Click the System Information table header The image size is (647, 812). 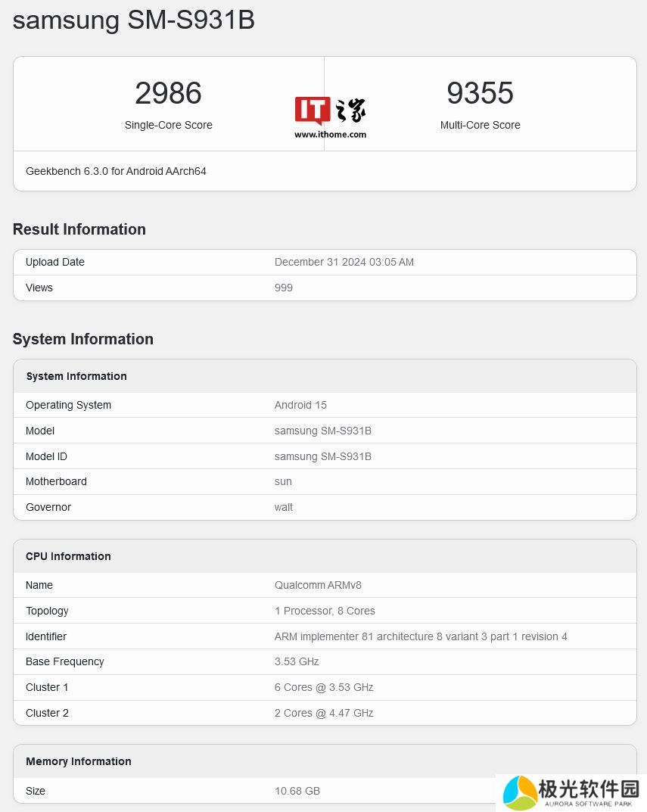coord(76,376)
